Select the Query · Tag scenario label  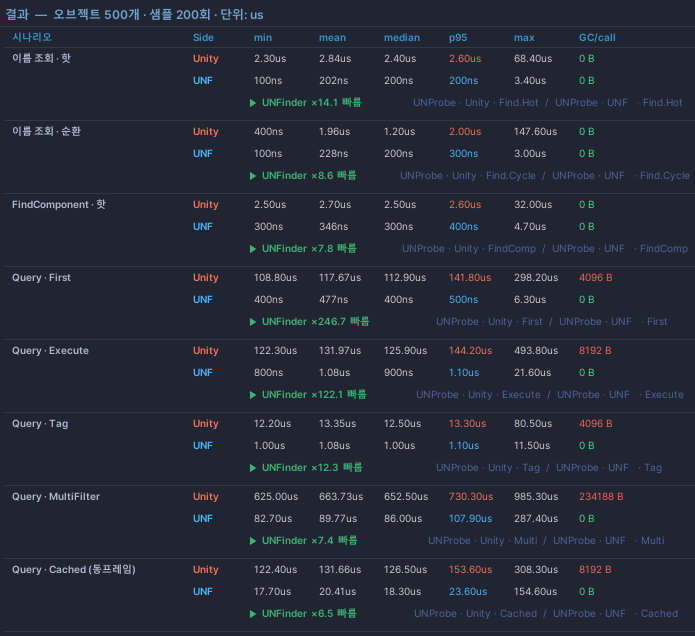[x=40, y=424]
